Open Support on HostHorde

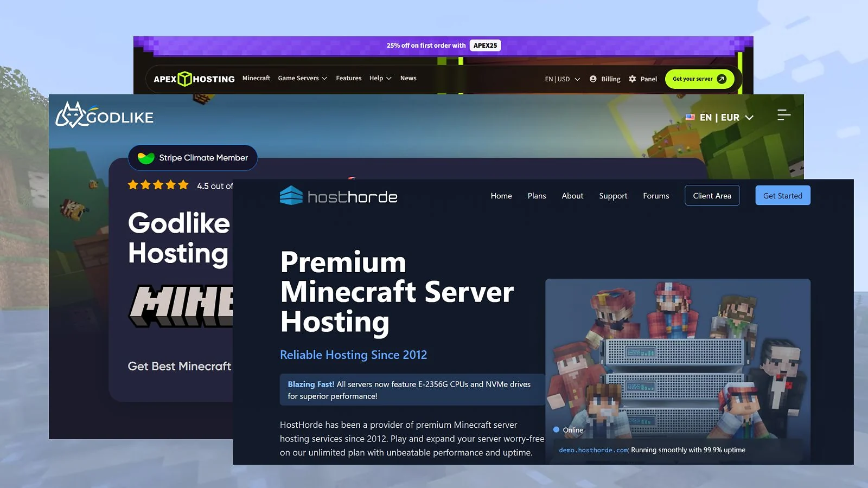pos(613,196)
